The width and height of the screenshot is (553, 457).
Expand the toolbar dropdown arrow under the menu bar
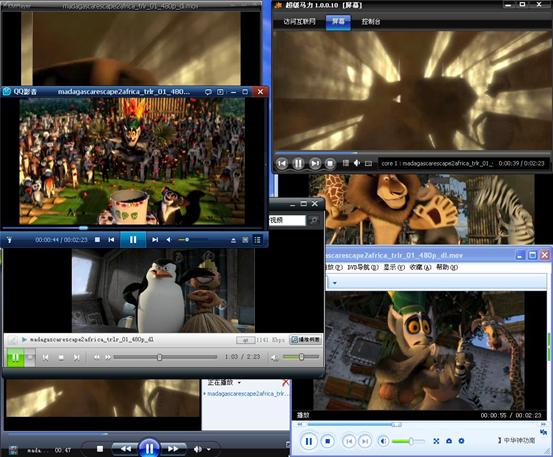pyautogui.click(x=335, y=283)
